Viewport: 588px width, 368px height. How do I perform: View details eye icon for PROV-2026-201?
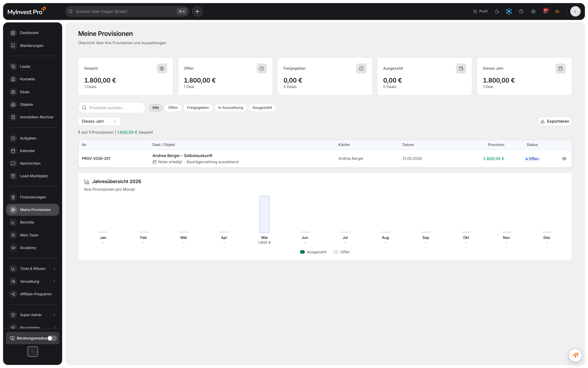pos(564,159)
